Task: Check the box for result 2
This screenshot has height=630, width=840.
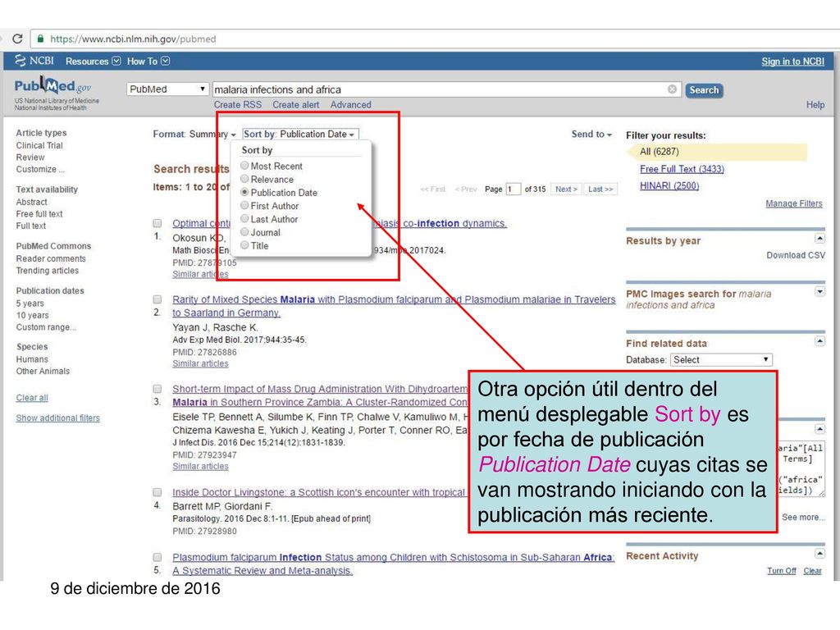Action: [157, 299]
